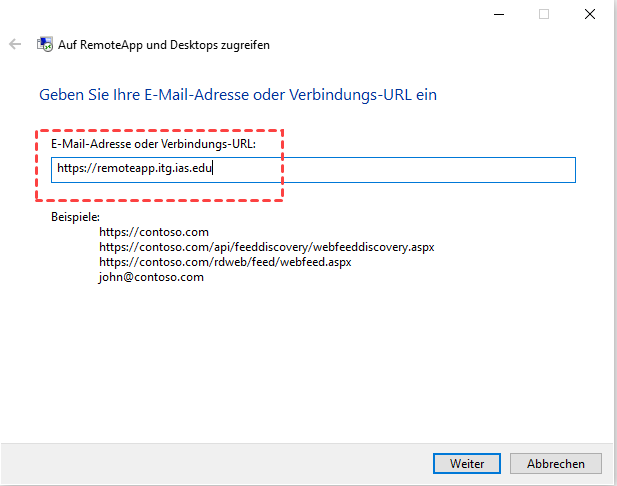Click the RemoteApp wizard icon beside the title
The width and height of the screenshot is (617, 486).
(x=45, y=45)
